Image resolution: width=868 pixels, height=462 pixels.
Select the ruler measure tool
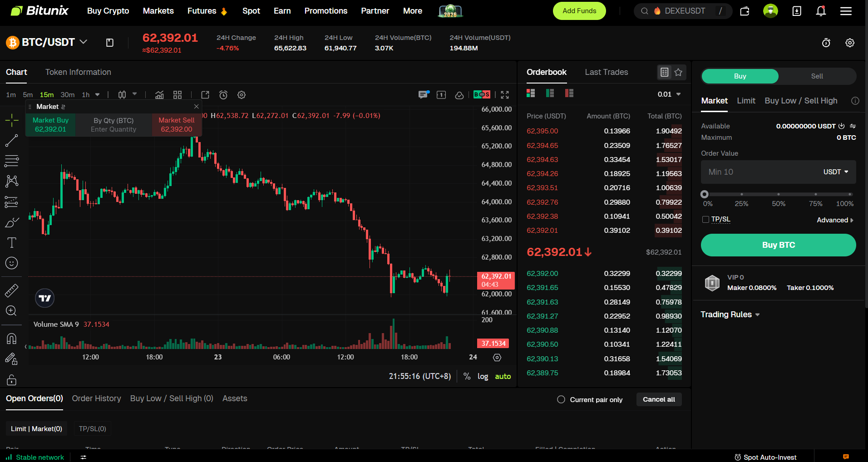[x=12, y=290]
